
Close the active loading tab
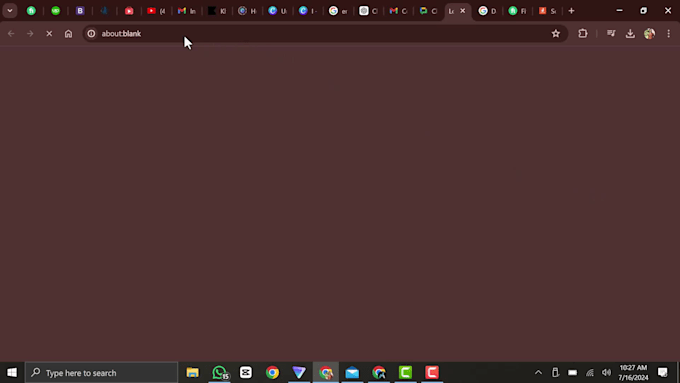click(x=463, y=11)
